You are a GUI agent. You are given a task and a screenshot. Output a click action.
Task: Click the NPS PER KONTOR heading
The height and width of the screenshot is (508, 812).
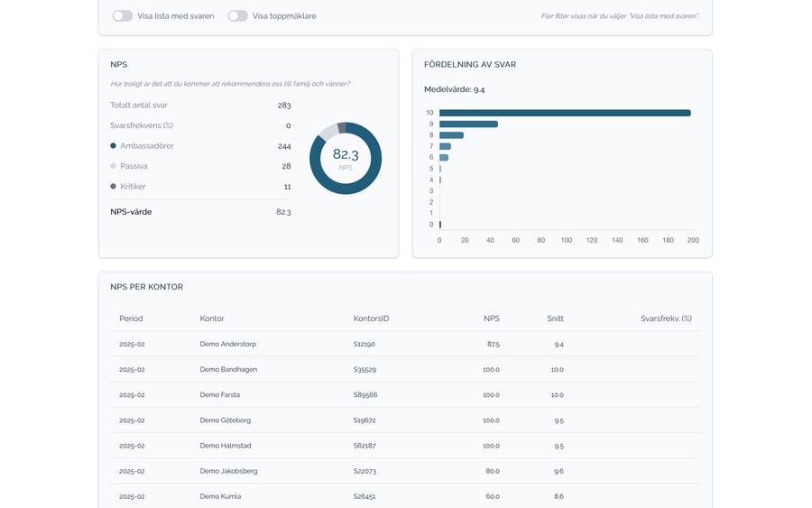(x=146, y=287)
